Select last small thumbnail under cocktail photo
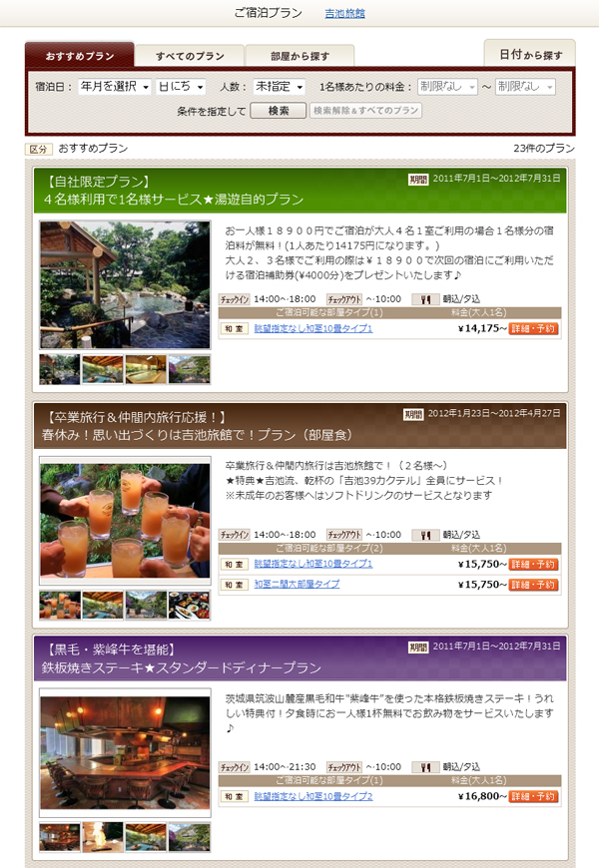Screen dimensions: 599x868 [190, 605]
